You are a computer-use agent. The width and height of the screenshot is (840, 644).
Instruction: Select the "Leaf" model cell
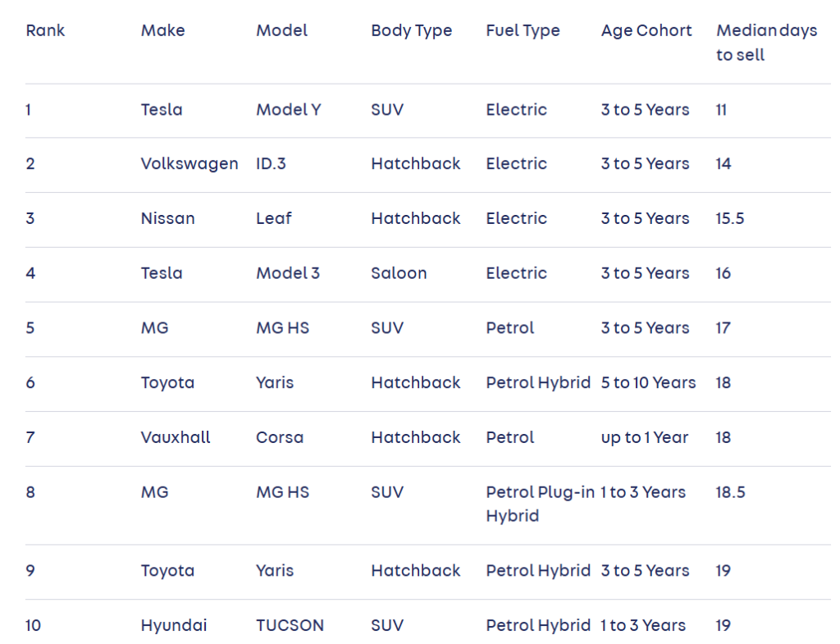[x=273, y=219]
